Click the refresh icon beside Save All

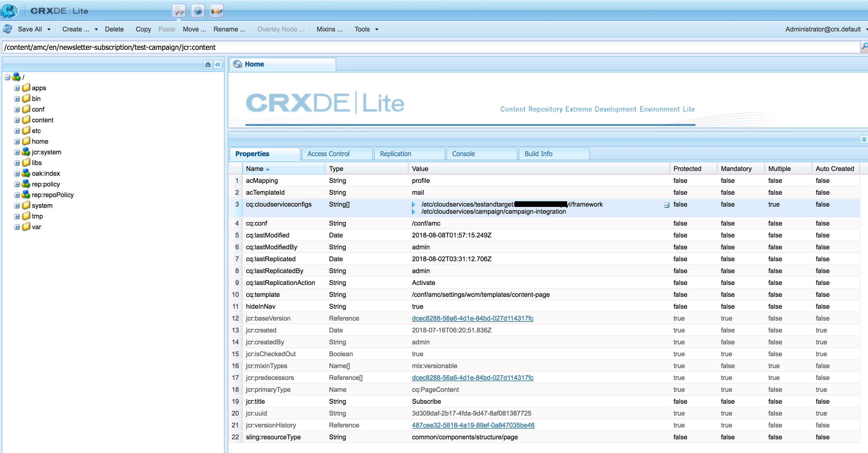point(7,29)
